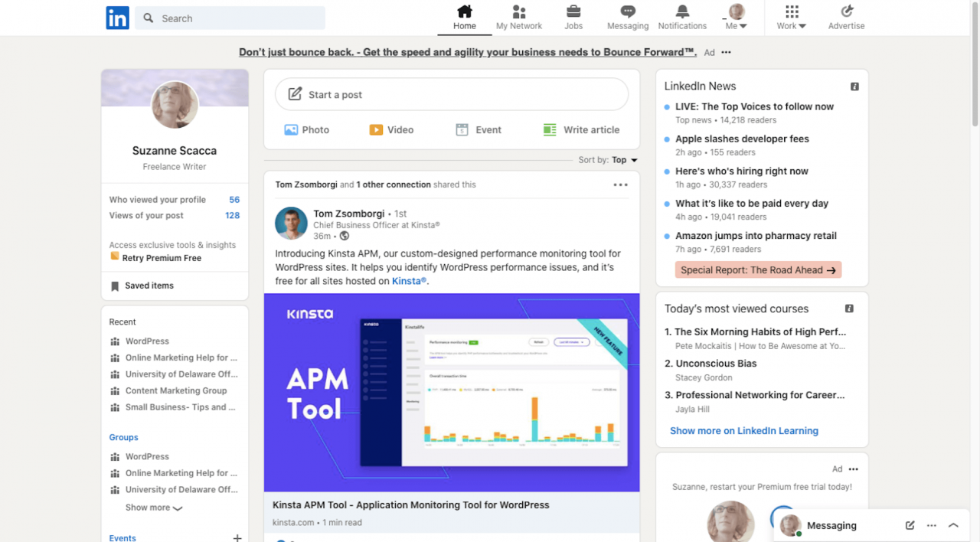Collapse the Messaging panel with its chevron
This screenshot has width=980, height=542.
(x=953, y=525)
